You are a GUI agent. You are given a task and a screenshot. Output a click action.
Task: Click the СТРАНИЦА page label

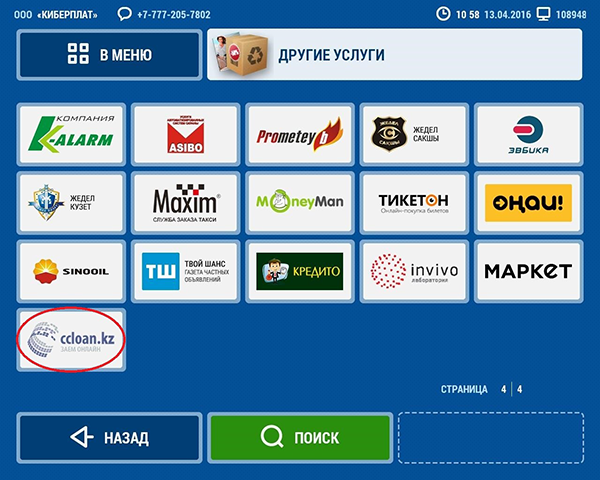(x=464, y=389)
